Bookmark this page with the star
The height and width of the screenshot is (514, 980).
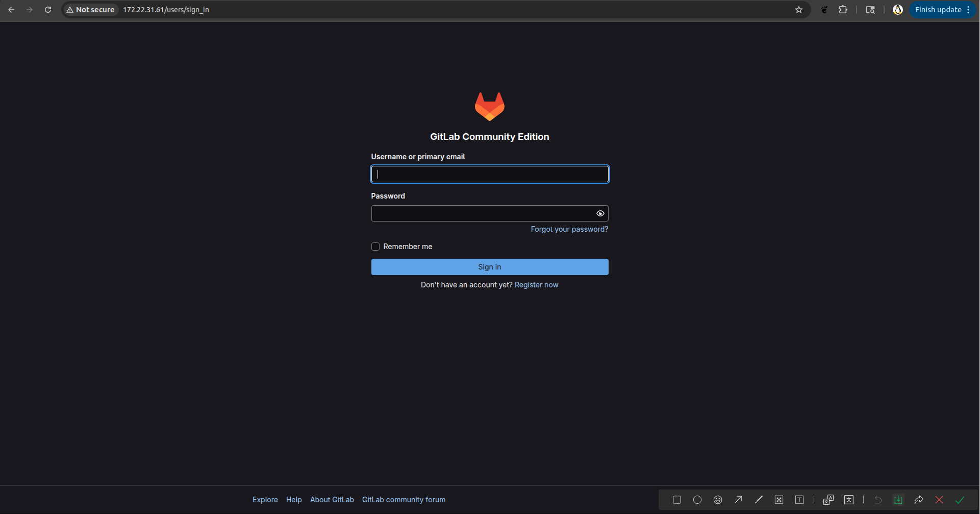pyautogui.click(x=799, y=10)
